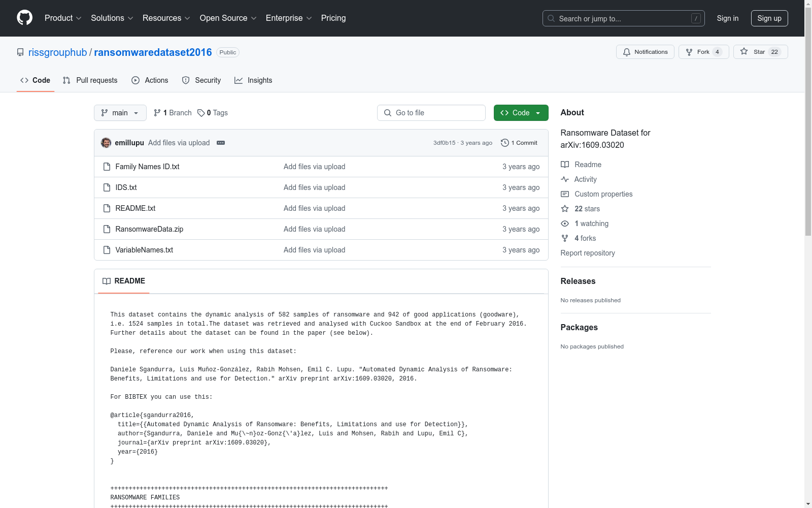This screenshot has width=812, height=508.
Task: Click the Notifications button
Action: (645, 52)
